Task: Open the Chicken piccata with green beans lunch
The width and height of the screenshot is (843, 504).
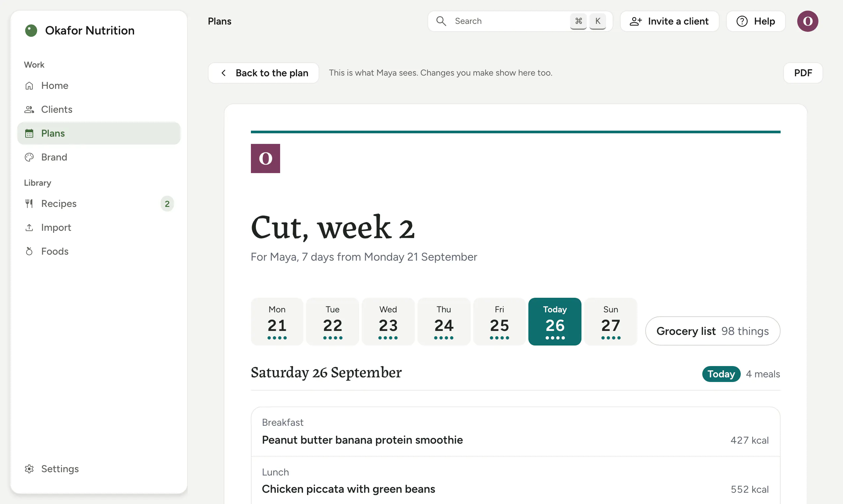Action: pos(515,481)
